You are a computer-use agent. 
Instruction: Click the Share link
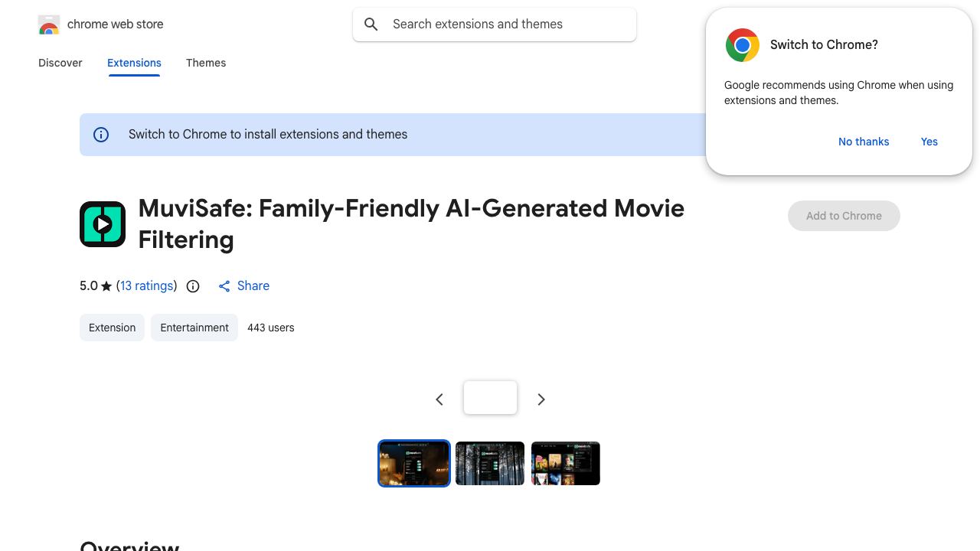click(253, 285)
